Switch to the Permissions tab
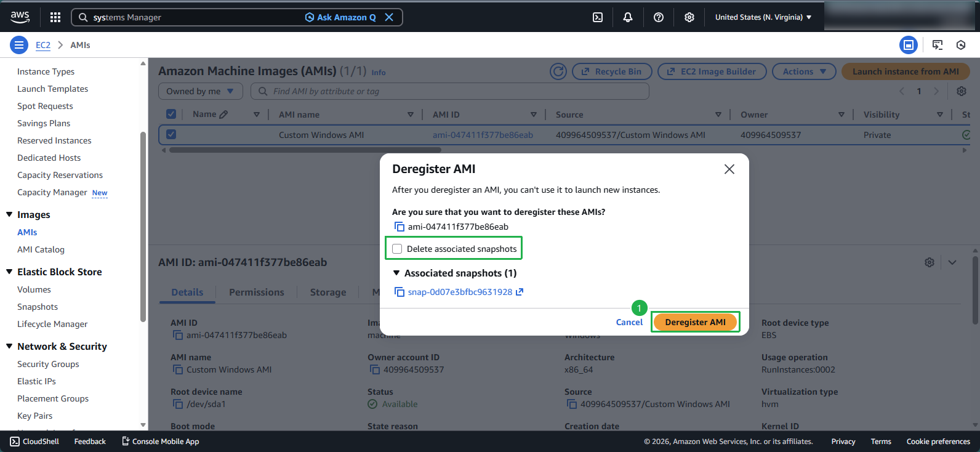Image resolution: width=980 pixels, height=452 pixels. [x=257, y=293]
